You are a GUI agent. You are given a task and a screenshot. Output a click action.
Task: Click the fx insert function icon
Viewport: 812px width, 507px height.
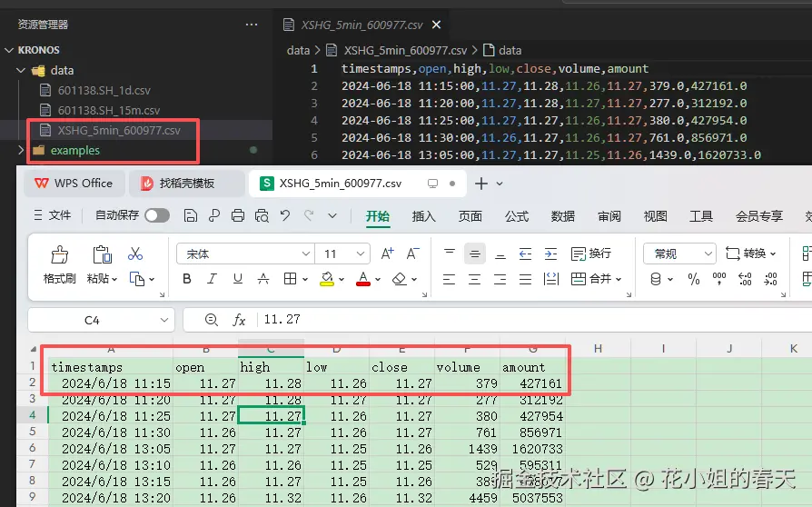pos(240,320)
